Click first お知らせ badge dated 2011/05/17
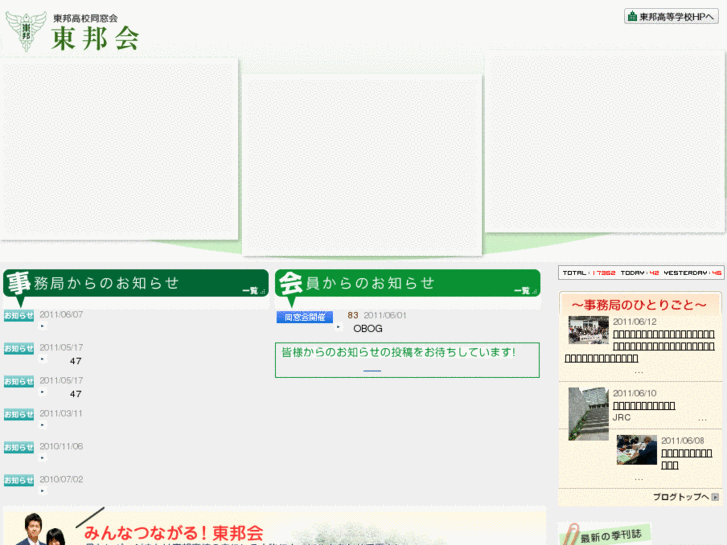The height and width of the screenshot is (545, 727). pos(19,349)
